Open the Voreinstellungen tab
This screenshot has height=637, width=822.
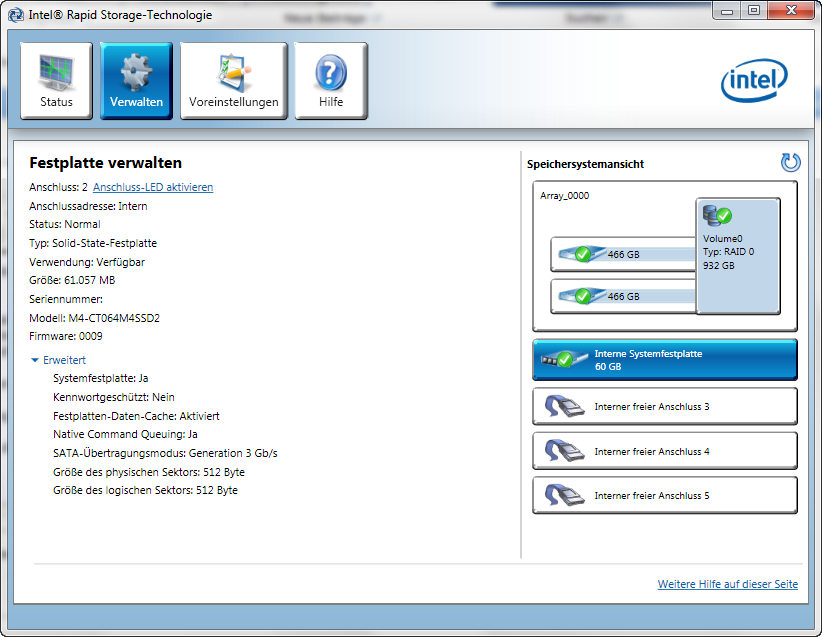point(234,81)
